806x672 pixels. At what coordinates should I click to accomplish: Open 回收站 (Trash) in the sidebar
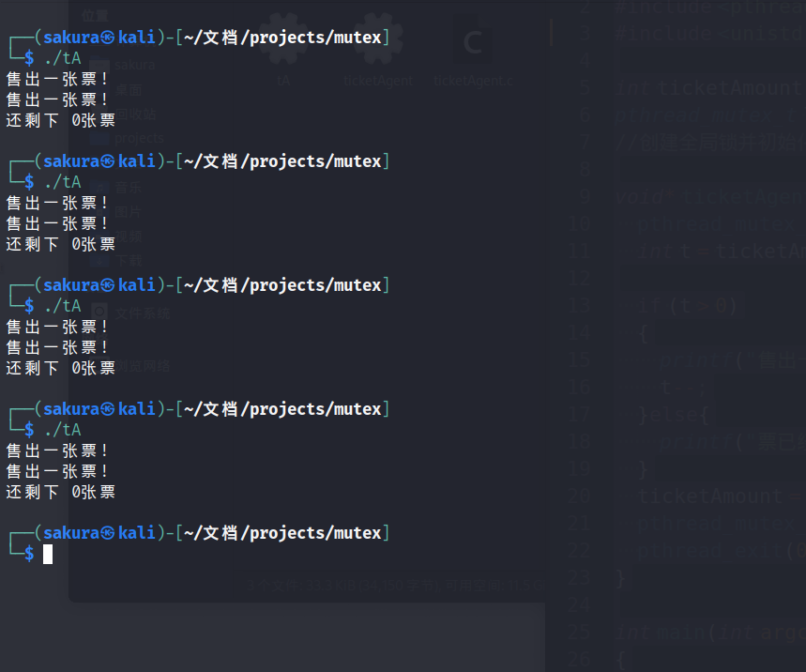(x=135, y=115)
